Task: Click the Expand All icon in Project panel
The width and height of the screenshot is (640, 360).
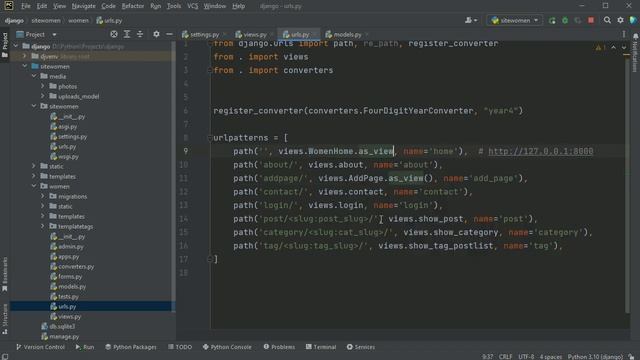Action: tap(127, 35)
